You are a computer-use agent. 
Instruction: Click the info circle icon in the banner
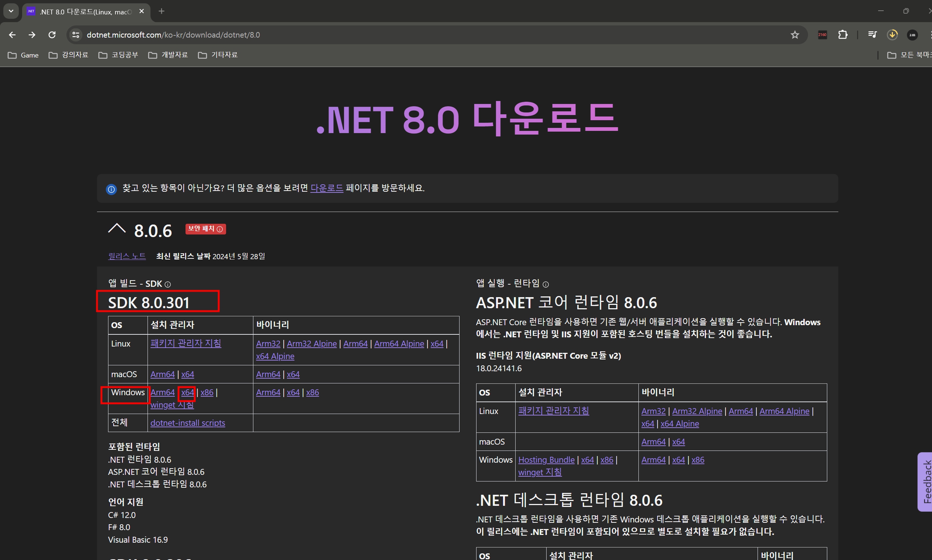coord(111,189)
